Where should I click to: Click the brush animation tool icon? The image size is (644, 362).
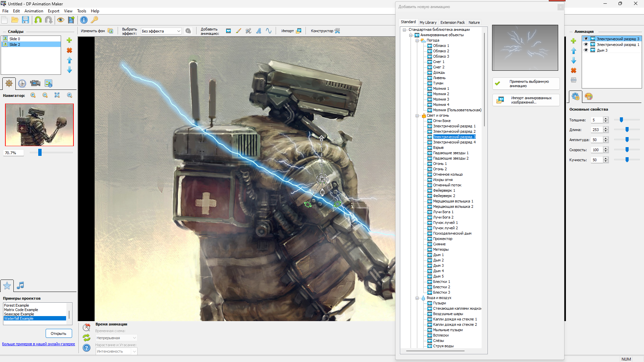[x=238, y=31]
